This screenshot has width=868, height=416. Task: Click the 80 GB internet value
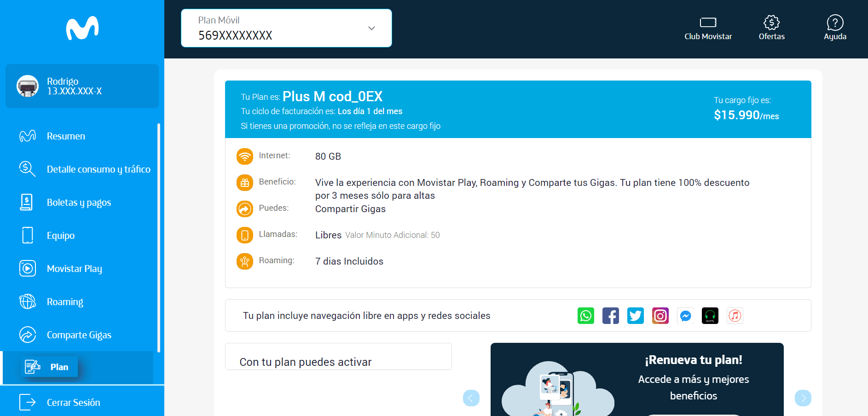click(328, 156)
